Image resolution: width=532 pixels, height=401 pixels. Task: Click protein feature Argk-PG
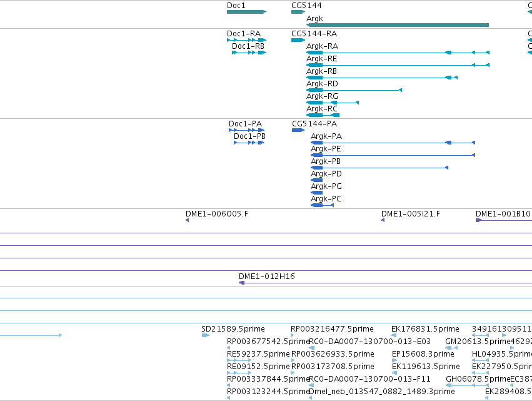point(316,193)
